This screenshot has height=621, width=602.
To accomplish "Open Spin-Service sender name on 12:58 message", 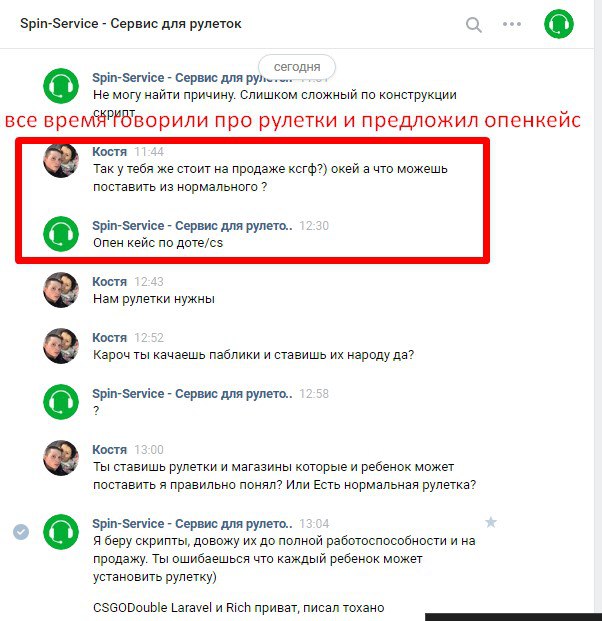I will coord(192,394).
